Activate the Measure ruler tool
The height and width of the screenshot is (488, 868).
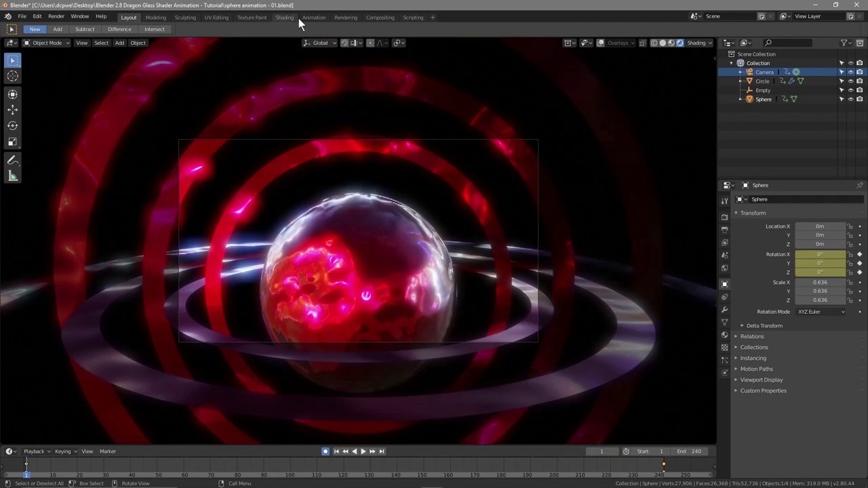[x=12, y=176]
